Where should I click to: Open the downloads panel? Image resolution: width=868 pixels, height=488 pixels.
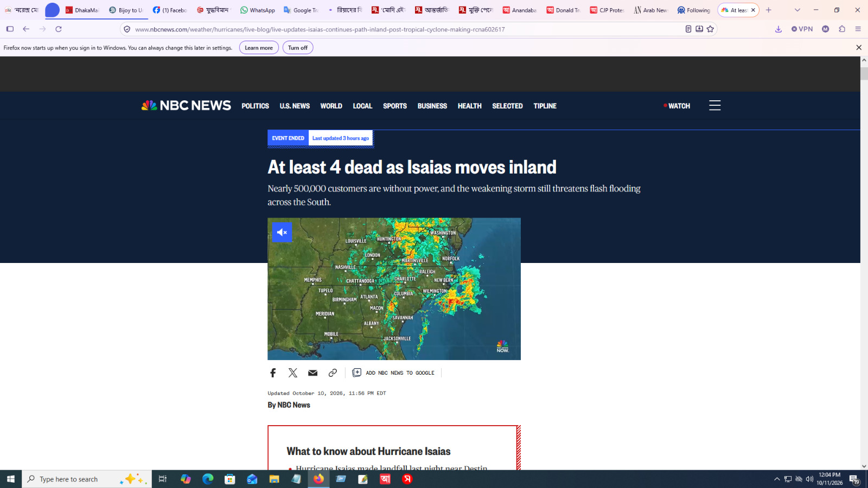click(778, 29)
